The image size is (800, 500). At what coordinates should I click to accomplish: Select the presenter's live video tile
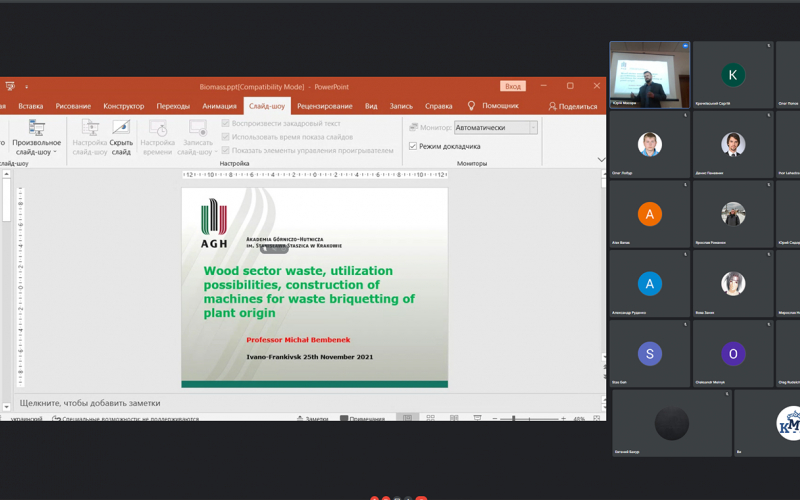point(649,75)
